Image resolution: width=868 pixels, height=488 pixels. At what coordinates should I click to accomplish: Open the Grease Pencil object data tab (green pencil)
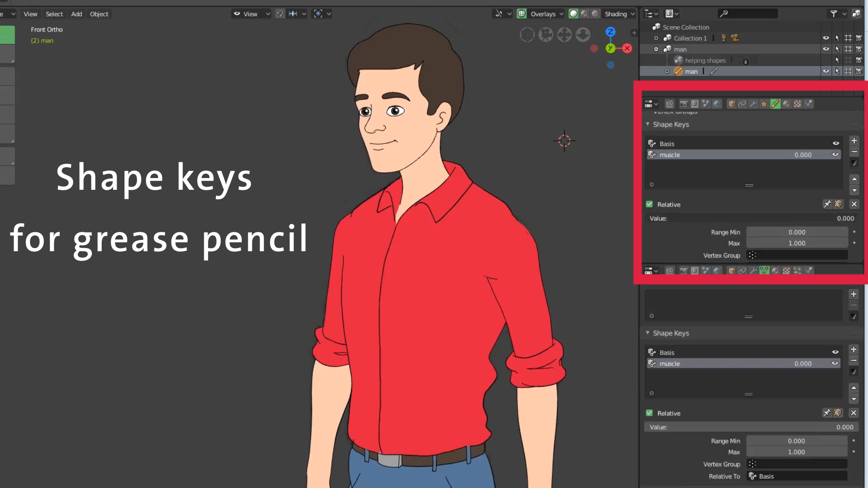coord(775,104)
